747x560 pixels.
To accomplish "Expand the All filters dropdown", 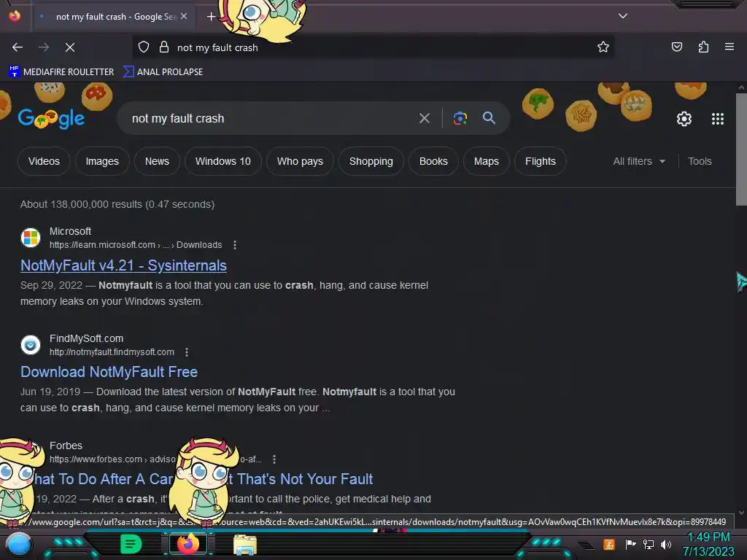I will pyautogui.click(x=639, y=161).
